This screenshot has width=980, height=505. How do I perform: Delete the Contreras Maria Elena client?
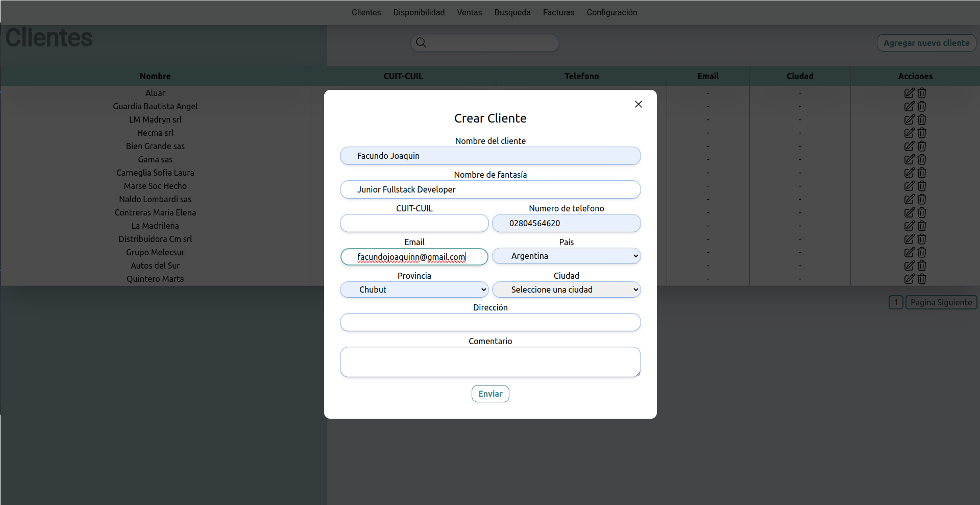(x=922, y=212)
